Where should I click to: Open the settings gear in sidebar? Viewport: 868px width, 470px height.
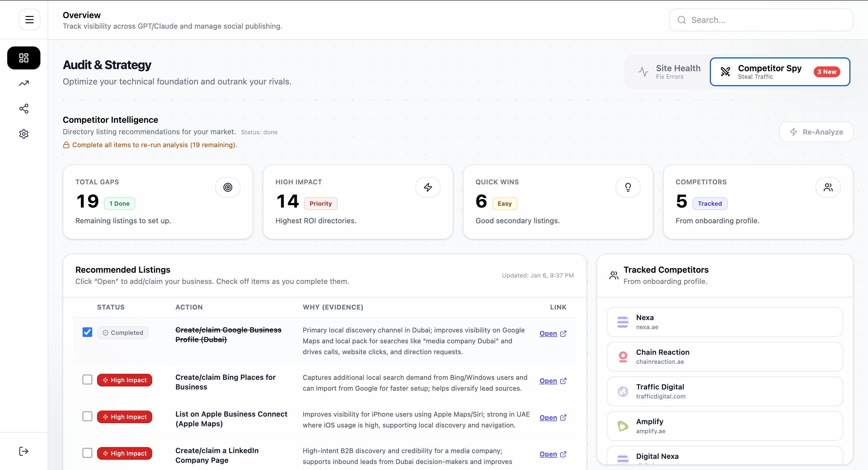point(24,134)
